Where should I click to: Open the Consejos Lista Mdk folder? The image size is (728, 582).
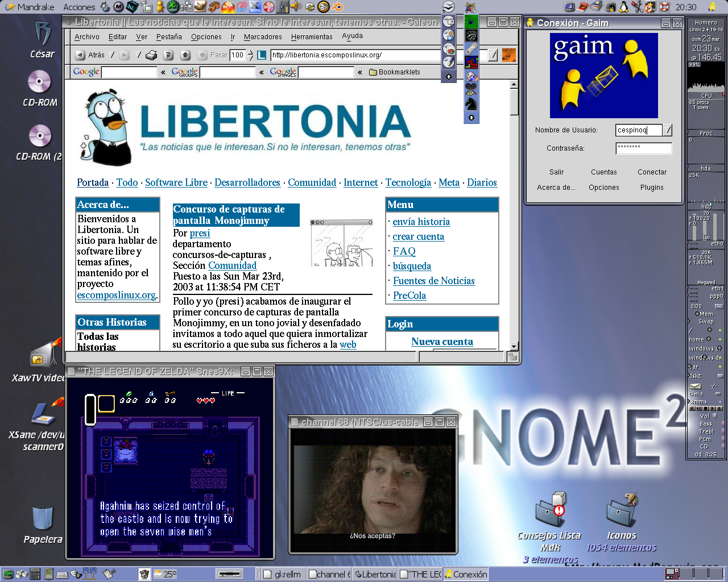pyautogui.click(x=549, y=529)
